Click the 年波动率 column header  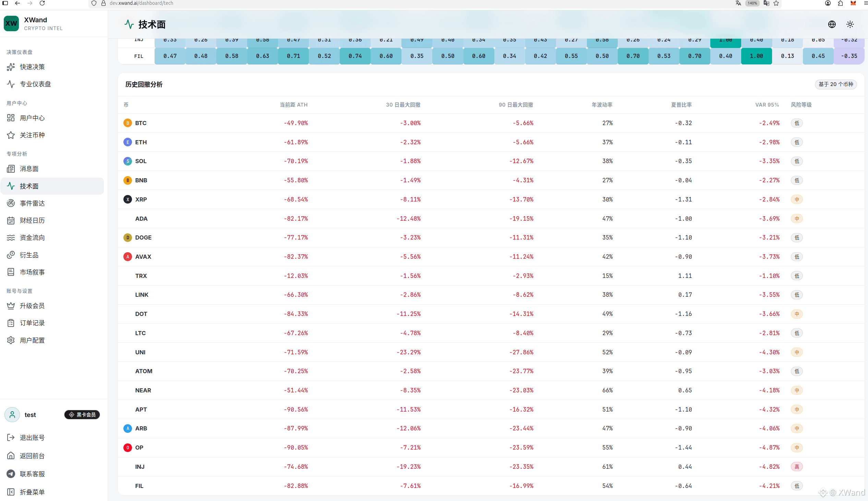[602, 105]
